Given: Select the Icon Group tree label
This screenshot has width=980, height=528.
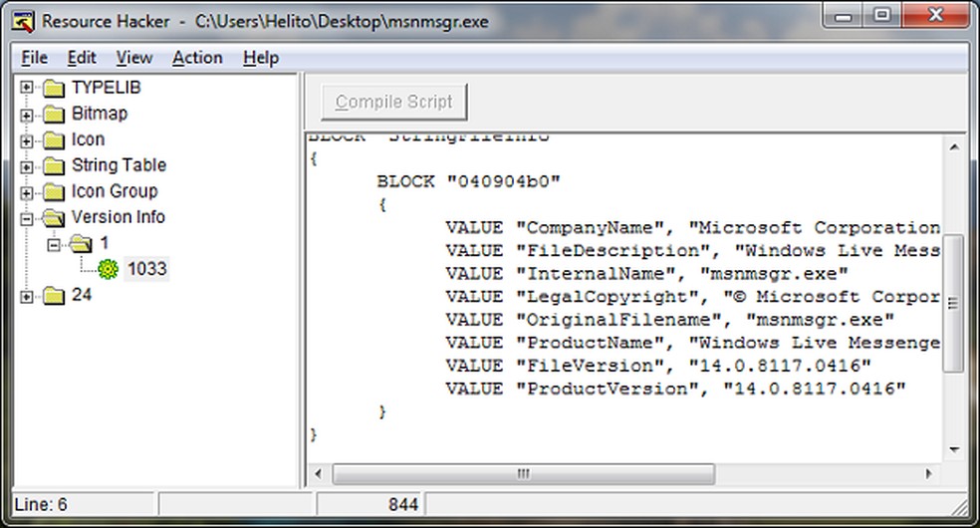Looking at the screenshot, I should [115, 191].
